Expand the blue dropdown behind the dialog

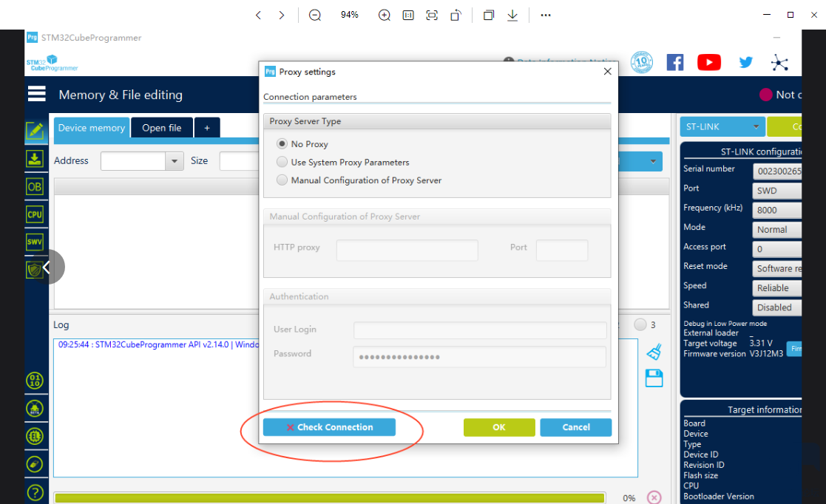[x=652, y=161]
